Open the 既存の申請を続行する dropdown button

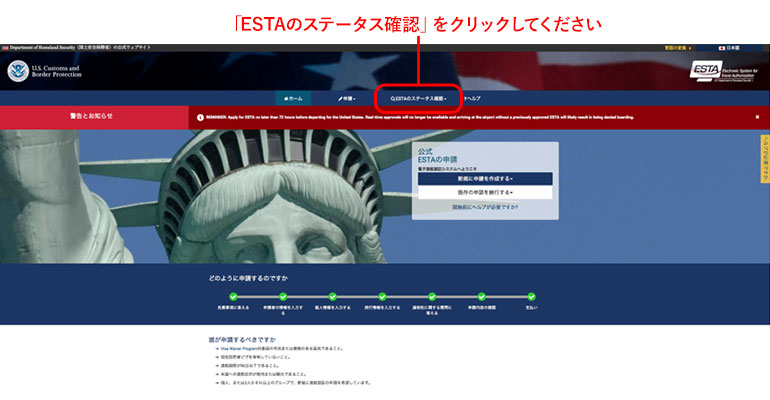click(x=485, y=193)
